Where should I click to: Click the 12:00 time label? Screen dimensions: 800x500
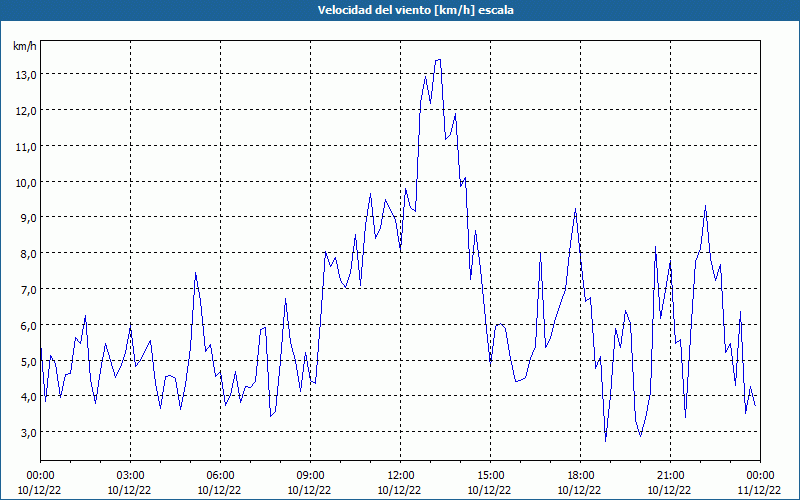401,476
